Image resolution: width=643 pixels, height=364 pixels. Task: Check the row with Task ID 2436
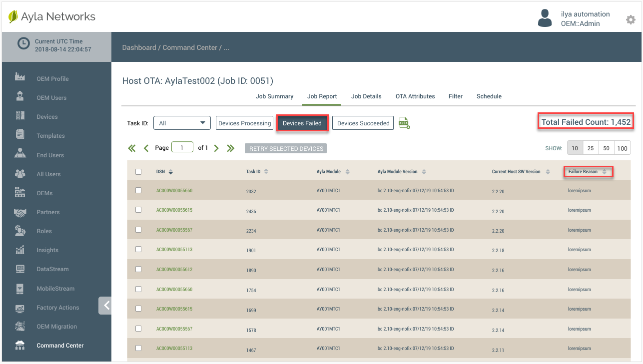click(x=138, y=210)
